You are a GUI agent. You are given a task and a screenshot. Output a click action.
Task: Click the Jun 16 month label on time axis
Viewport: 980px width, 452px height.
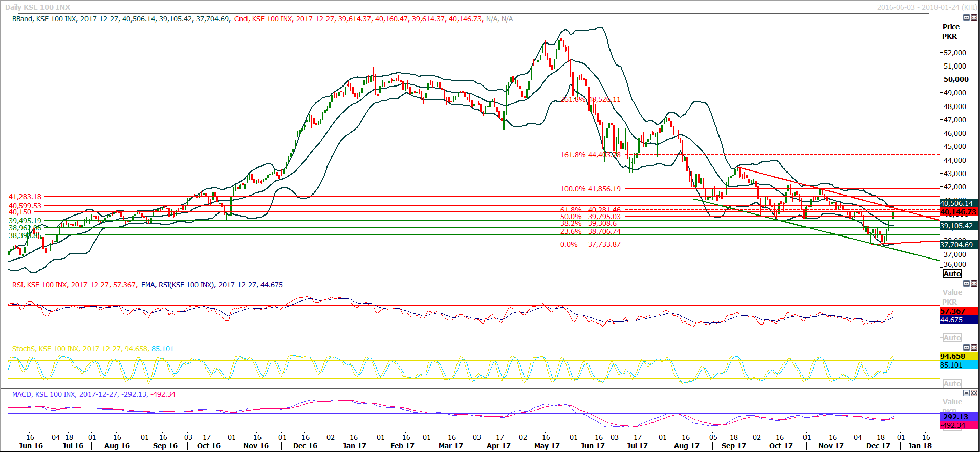[x=31, y=446]
